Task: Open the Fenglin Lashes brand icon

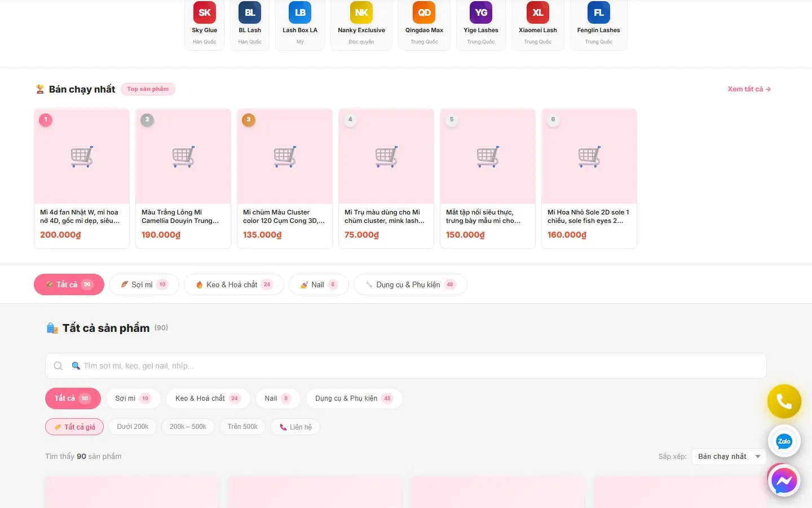Action: [599, 12]
